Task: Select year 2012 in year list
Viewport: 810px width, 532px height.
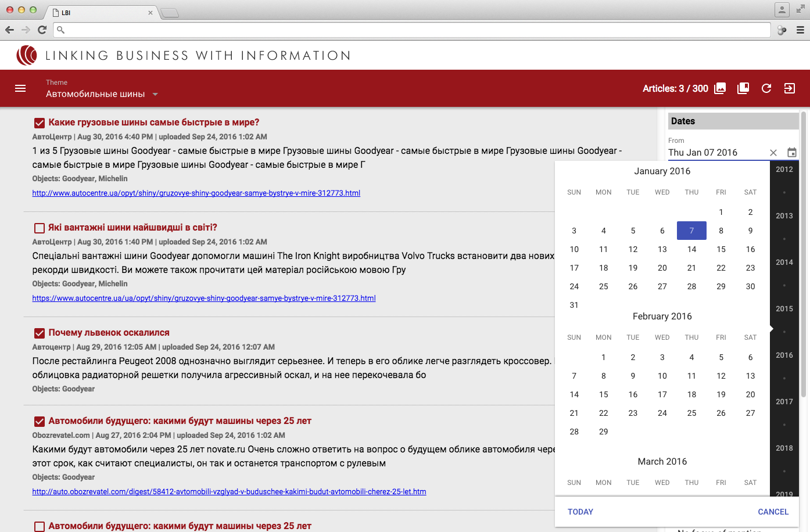Action: click(784, 170)
